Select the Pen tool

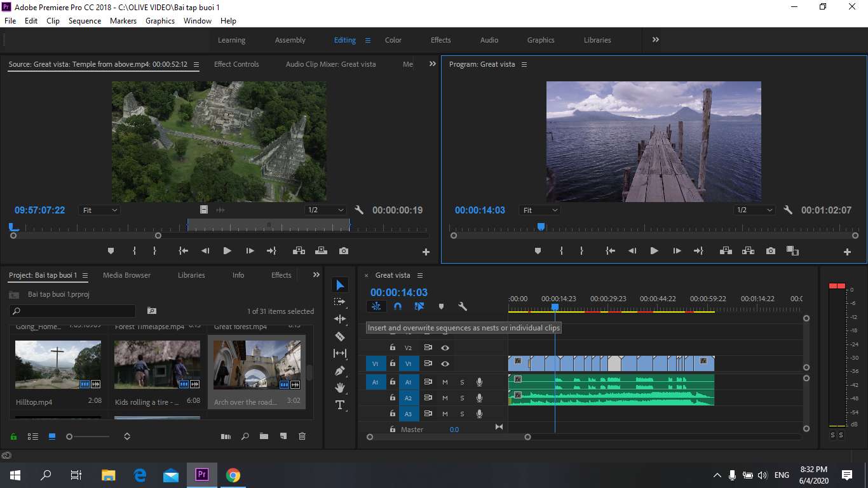coord(340,370)
